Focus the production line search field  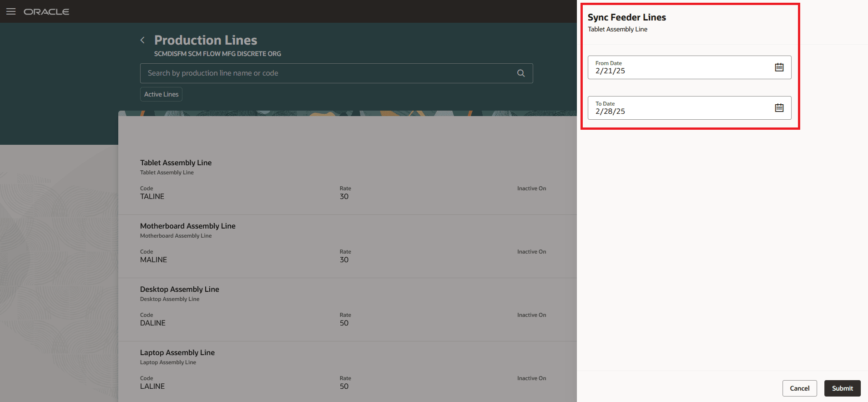pos(337,73)
